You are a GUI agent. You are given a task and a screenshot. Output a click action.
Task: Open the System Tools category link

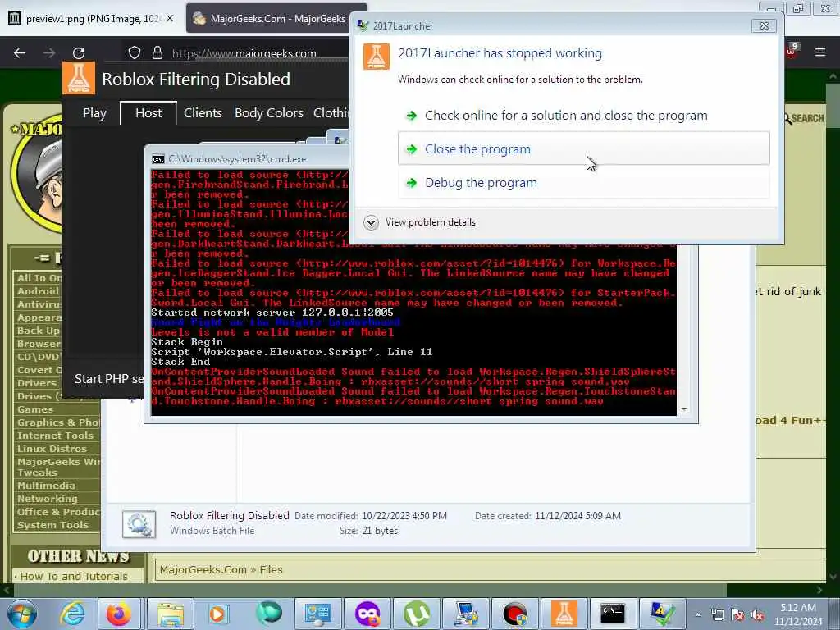coord(52,525)
